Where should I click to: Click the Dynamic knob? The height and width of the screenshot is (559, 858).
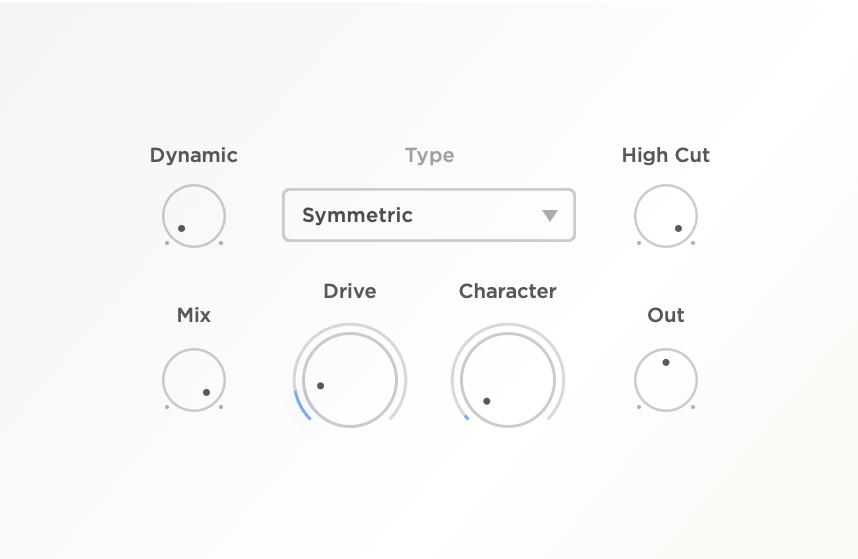click(194, 215)
